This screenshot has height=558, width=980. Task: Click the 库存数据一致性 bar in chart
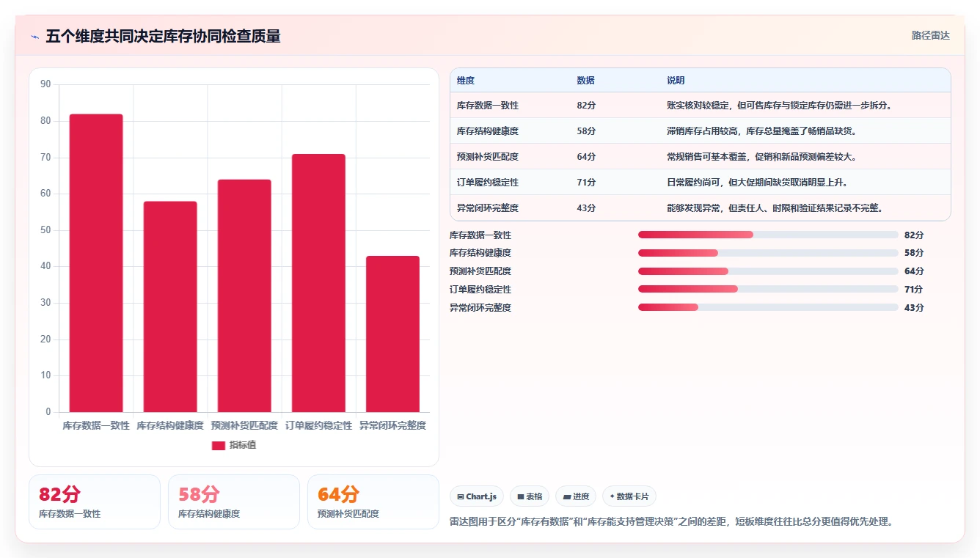(x=96, y=263)
